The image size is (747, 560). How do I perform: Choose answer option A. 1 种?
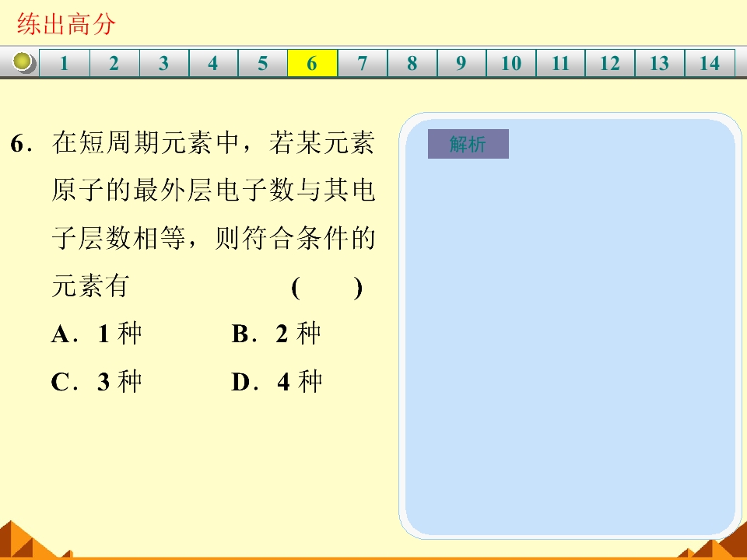pos(97,334)
